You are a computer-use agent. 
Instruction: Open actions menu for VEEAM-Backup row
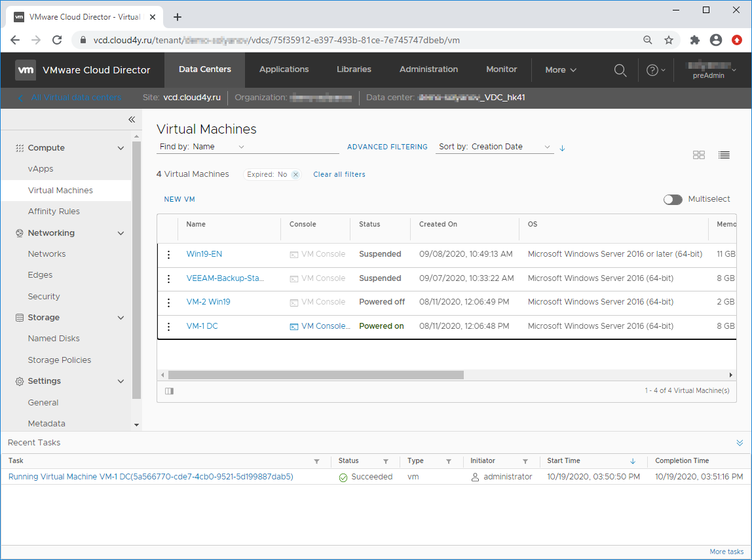168,278
